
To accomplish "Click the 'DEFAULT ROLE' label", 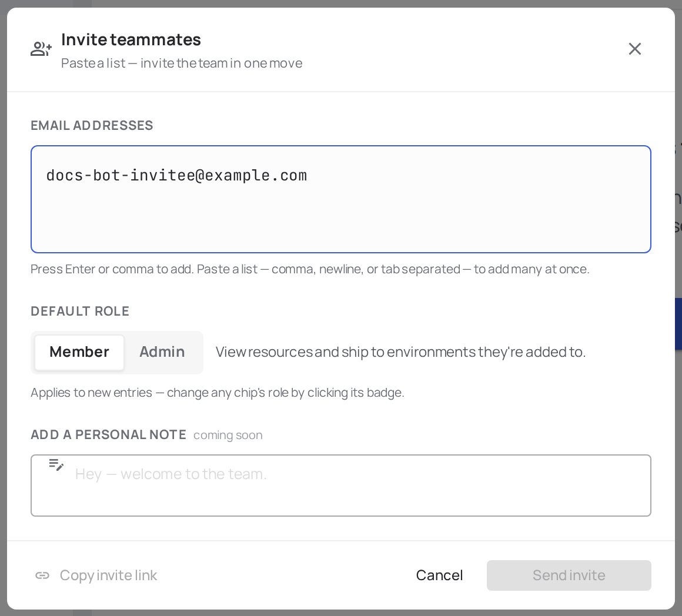I will pos(80,312).
